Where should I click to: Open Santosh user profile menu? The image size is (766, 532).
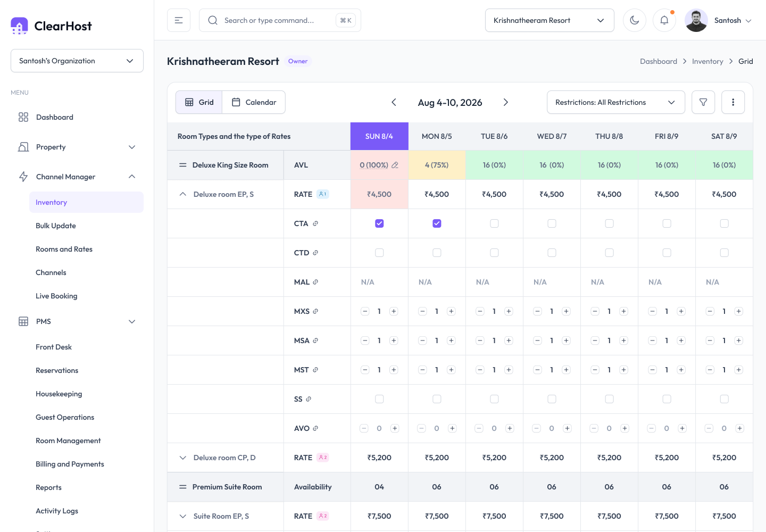719,20
